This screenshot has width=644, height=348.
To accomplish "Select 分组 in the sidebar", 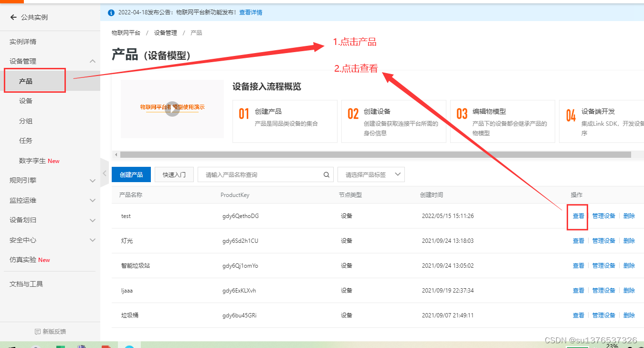I will tap(26, 121).
